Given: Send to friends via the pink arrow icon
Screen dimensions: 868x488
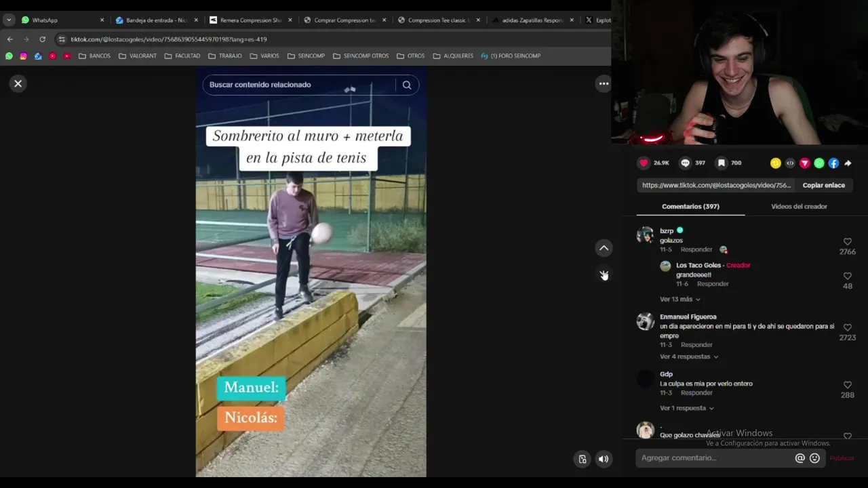Looking at the screenshot, I should coord(805,163).
